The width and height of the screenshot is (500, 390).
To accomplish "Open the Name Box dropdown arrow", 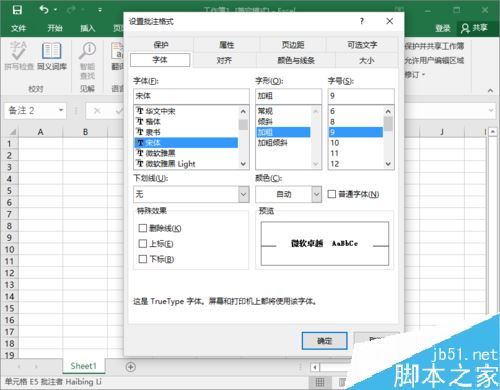I will point(61,110).
